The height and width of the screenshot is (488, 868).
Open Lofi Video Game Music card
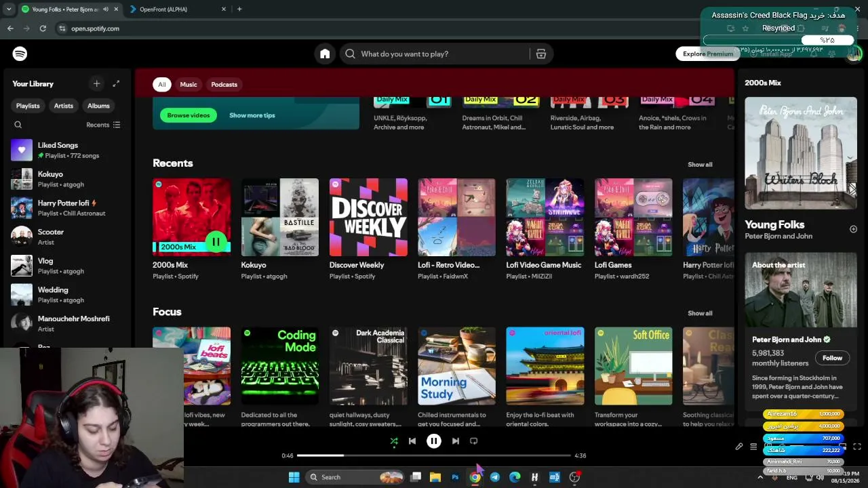545,229
